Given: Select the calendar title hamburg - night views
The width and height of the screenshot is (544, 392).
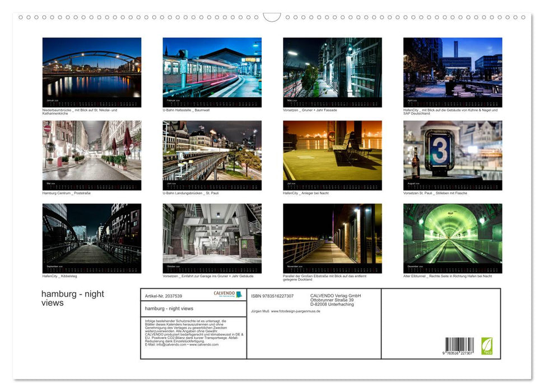Looking at the screenshot, I should tap(71, 298).
